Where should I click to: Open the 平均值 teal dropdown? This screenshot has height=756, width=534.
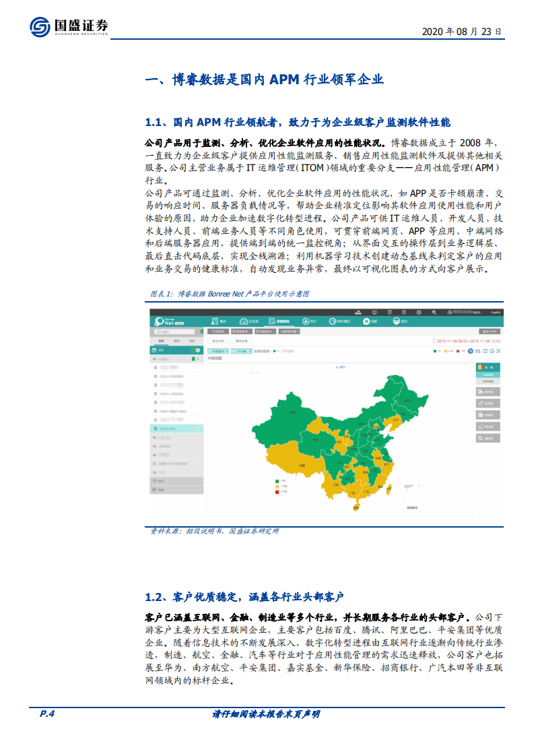coord(242,351)
